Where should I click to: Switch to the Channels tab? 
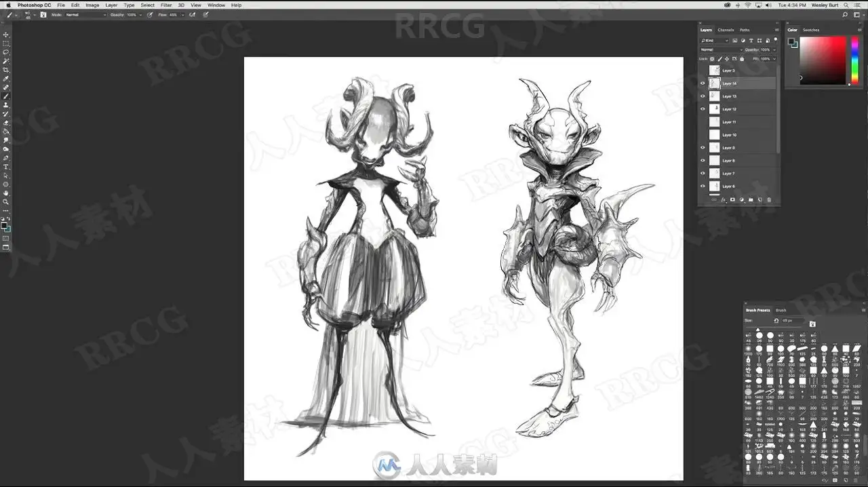(726, 30)
